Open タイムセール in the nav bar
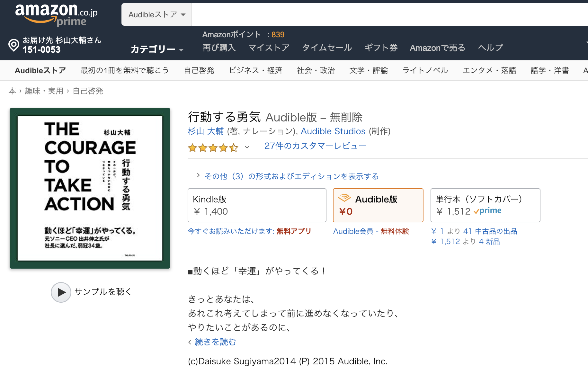The image size is (588, 374). coord(327,48)
